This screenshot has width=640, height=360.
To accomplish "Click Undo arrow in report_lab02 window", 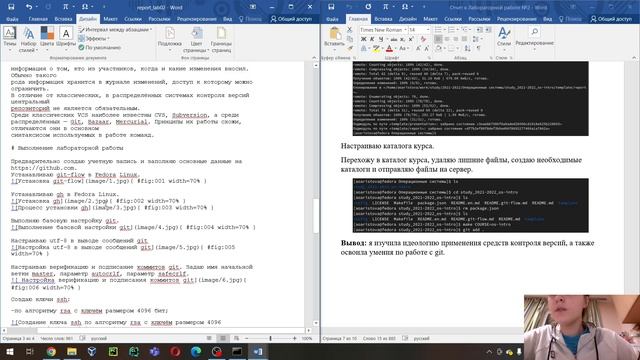I will (28, 7).
